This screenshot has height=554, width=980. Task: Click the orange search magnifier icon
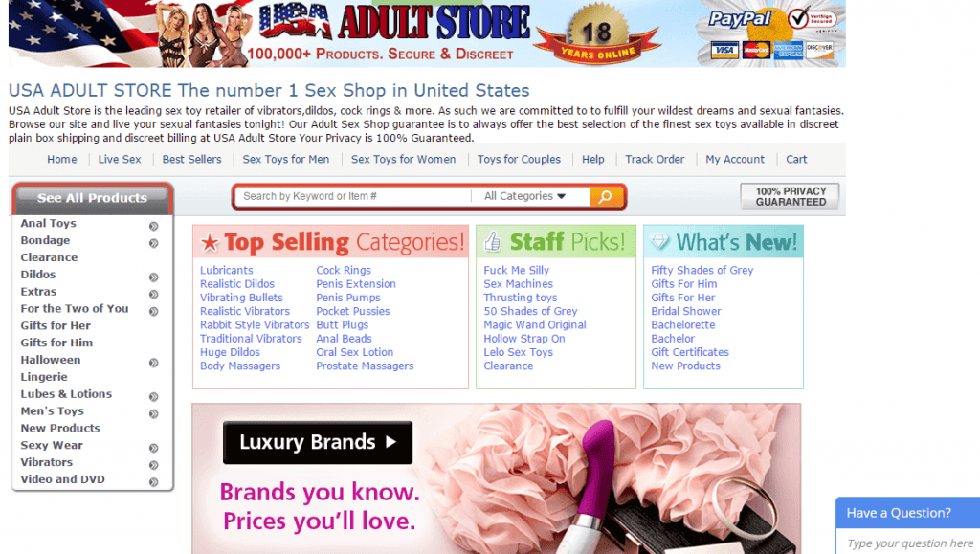(x=605, y=197)
